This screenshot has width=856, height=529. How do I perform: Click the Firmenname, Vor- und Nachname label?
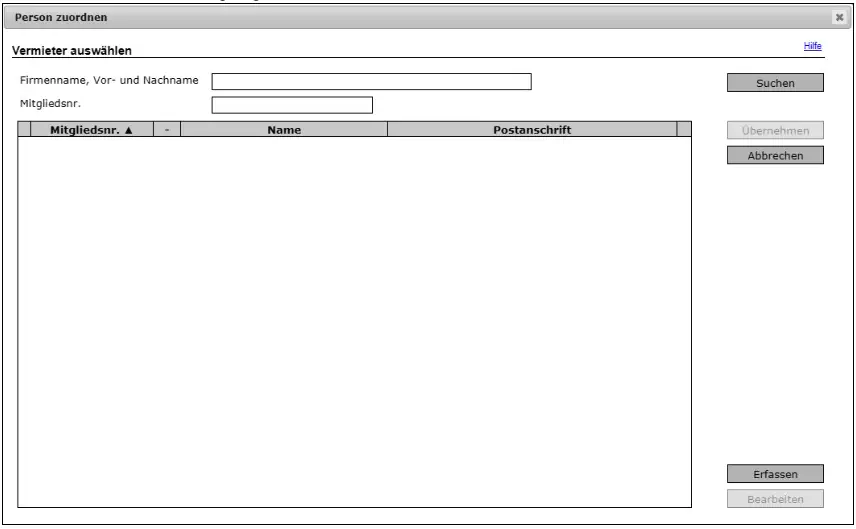coord(109,80)
